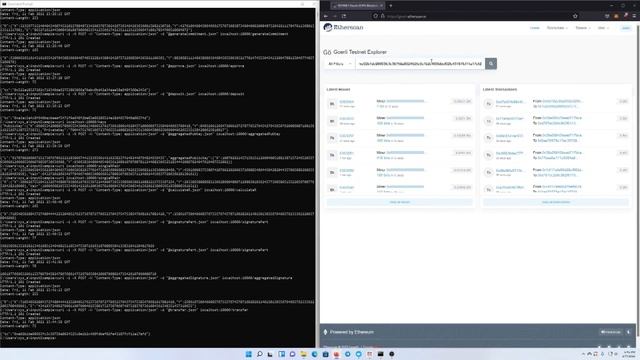Click the padlock site-info icon
640x360 pixels.
coord(382,16)
